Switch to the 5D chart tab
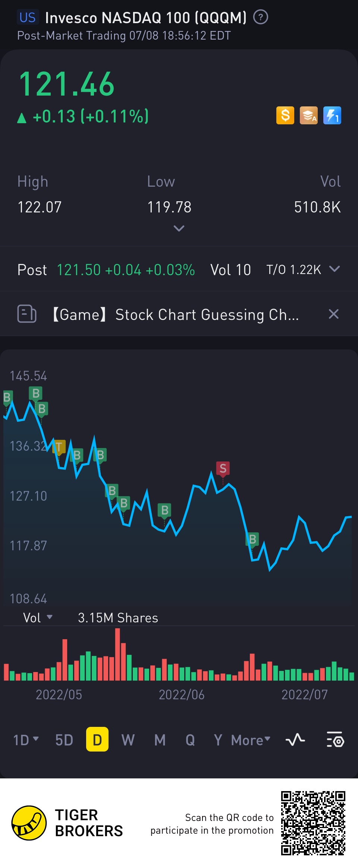358x868 pixels. coord(64,740)
